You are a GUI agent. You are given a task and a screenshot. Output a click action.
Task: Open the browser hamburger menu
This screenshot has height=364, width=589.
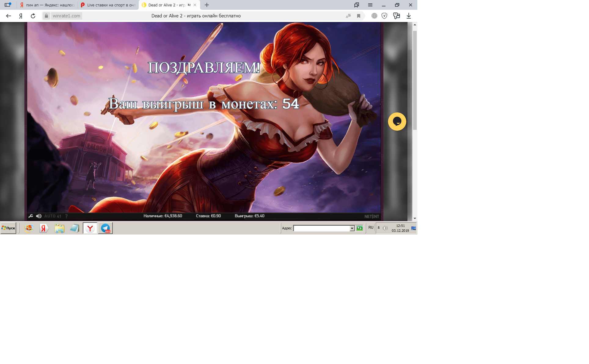pyautogui.click(x=370, y=5)
